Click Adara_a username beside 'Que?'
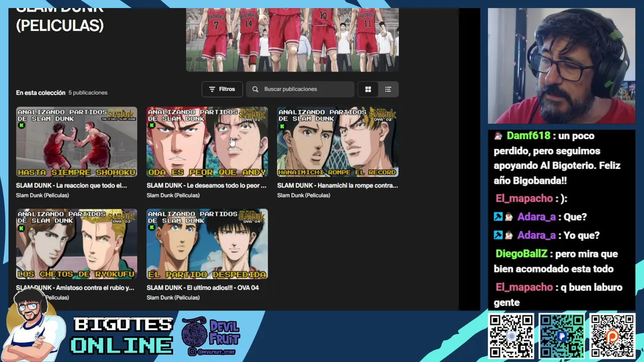The image size is (644, 362). click(536, 217)
